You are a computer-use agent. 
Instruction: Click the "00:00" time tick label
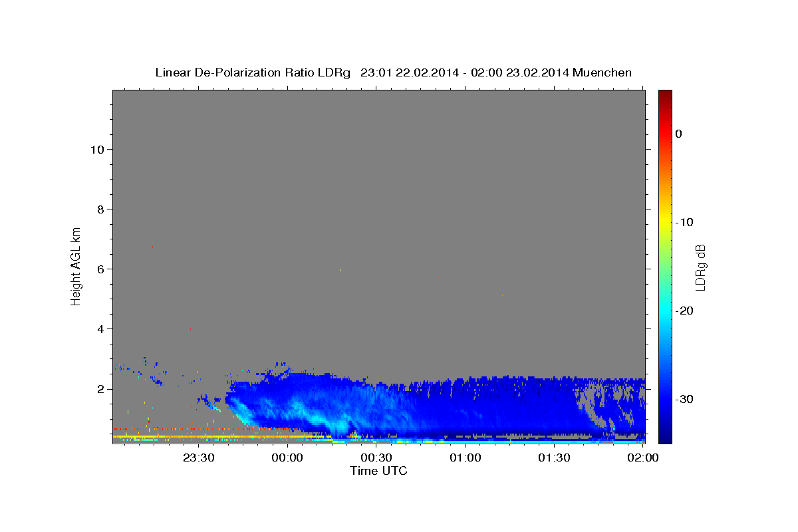287,458
